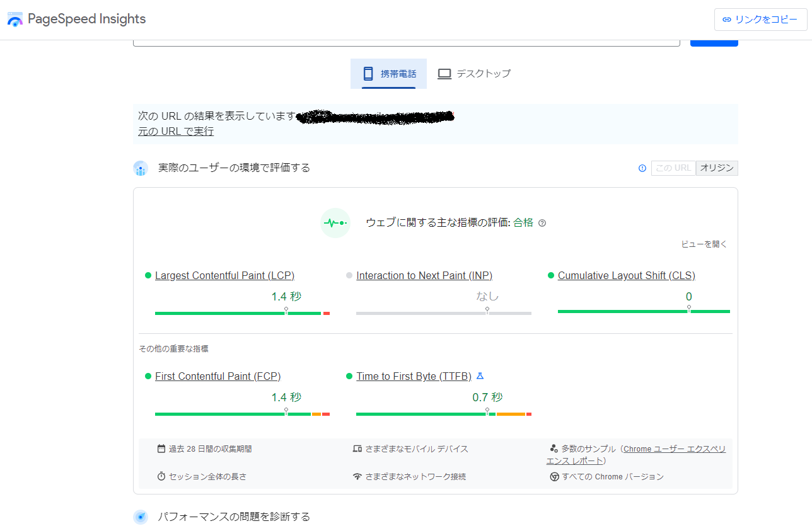Toggle to オリジン view

[x=717, y=168]
